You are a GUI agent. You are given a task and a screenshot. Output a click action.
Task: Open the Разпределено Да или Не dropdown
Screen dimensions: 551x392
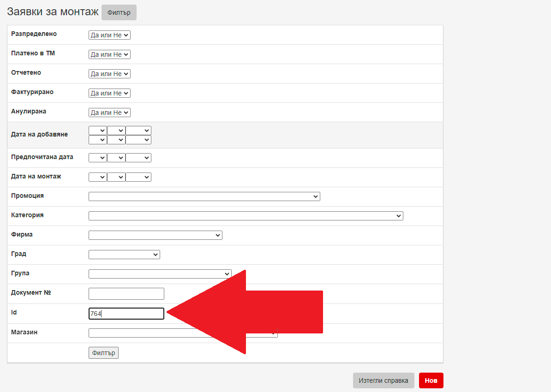click(x=110, y=35)
